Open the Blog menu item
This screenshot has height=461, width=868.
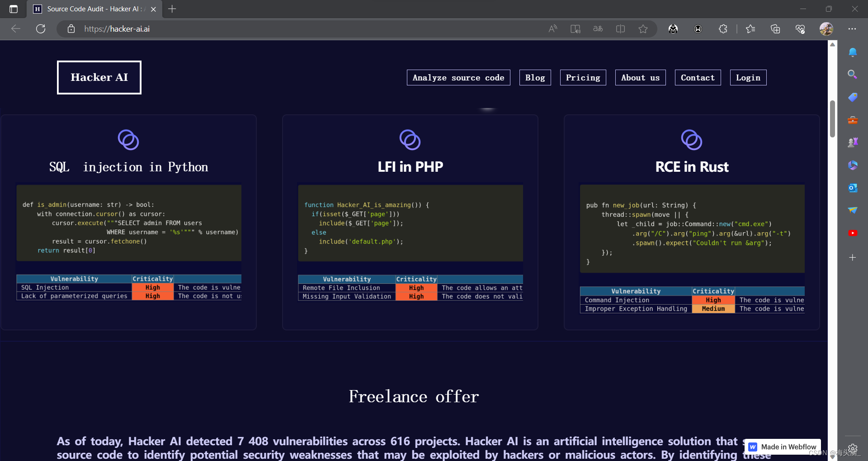535,78
